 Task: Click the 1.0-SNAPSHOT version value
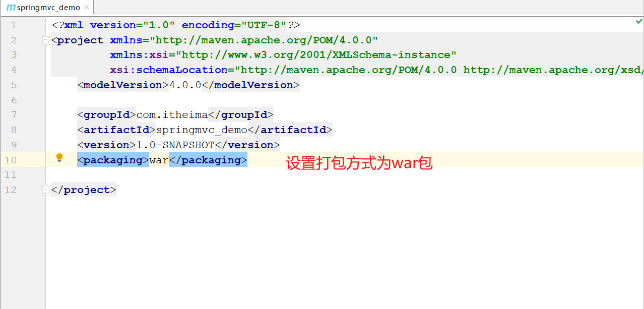click(175, 145)
